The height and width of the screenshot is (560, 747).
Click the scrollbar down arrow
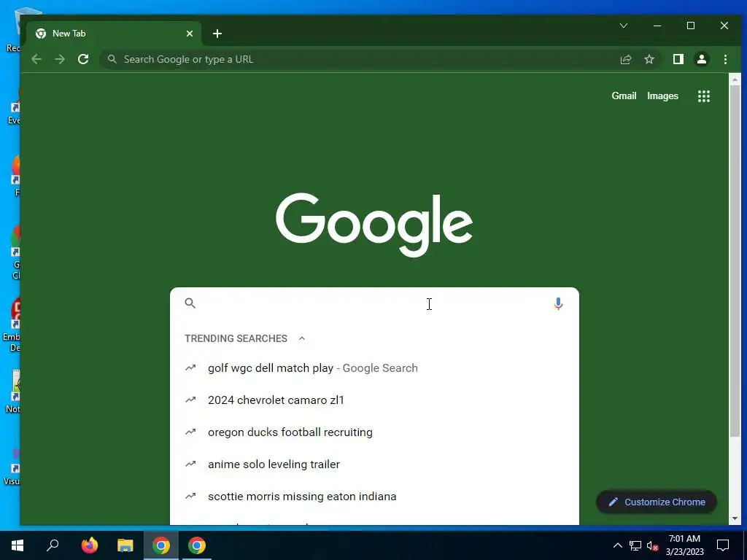pyautogui.click(x=735, y=518)
